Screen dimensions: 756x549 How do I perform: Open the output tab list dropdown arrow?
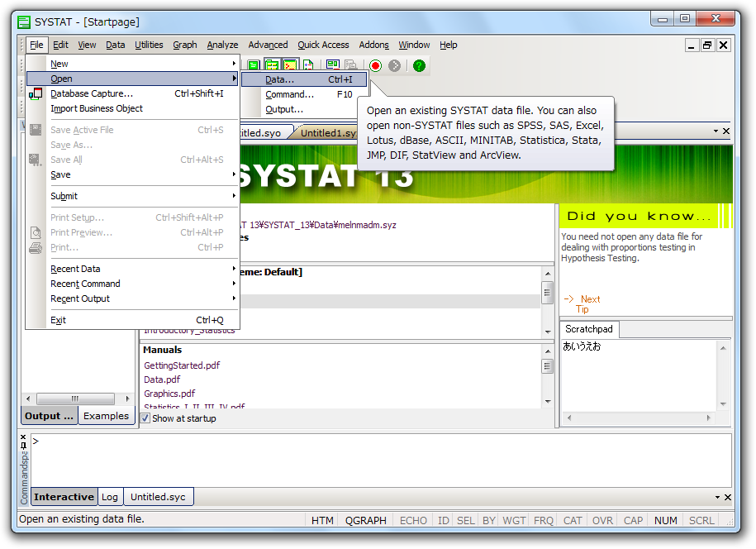pos(716,131)
